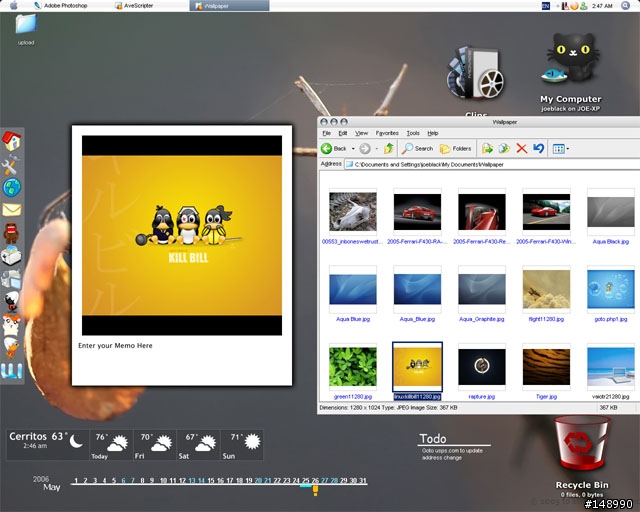This screenshot has height=512, width=640.
Task: Click the blue Undo arrow toolbar icon
Action: (539, 148)
